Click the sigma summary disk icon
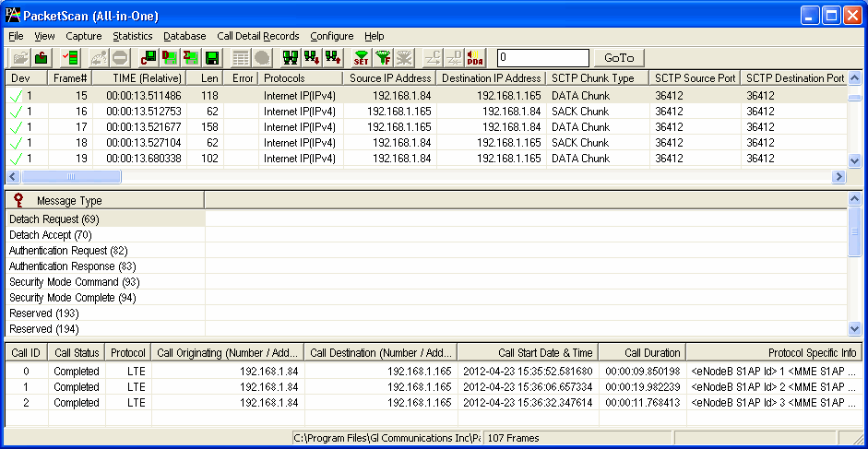 point(190,57)
